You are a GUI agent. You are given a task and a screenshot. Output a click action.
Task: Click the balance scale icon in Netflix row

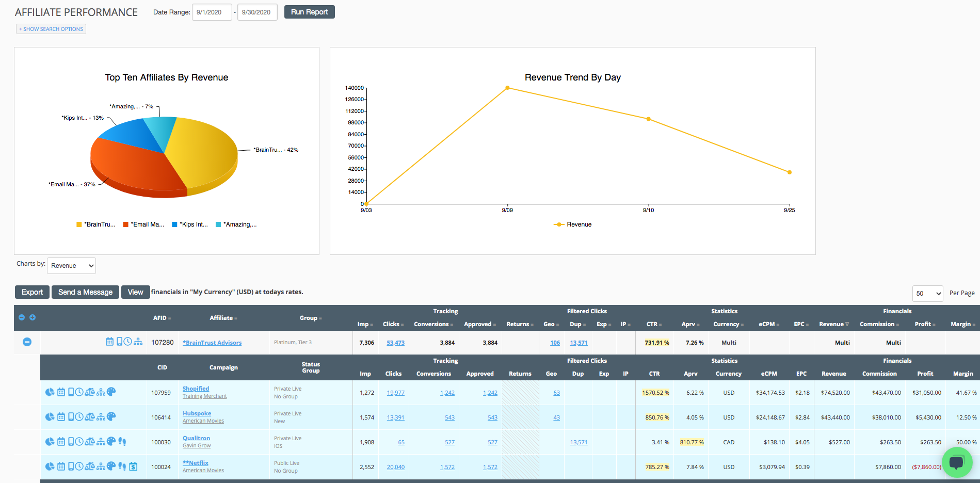click(90, 466)
